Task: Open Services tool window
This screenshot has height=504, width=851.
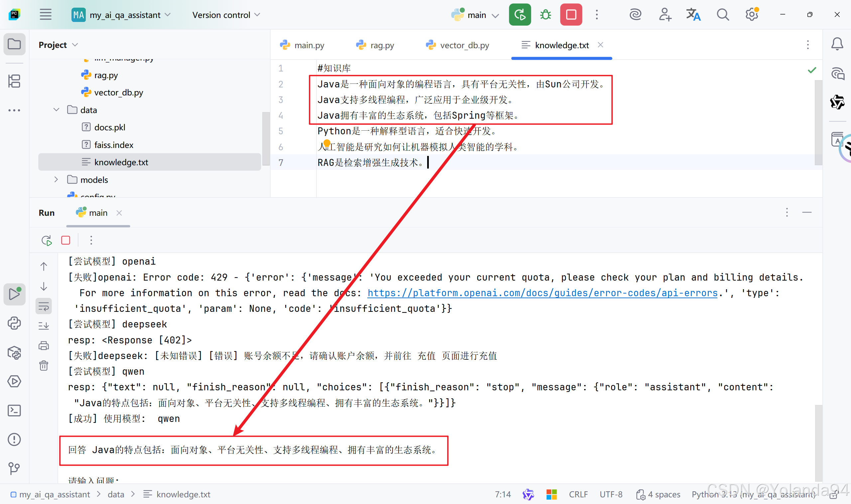Action: coord(14,381)
